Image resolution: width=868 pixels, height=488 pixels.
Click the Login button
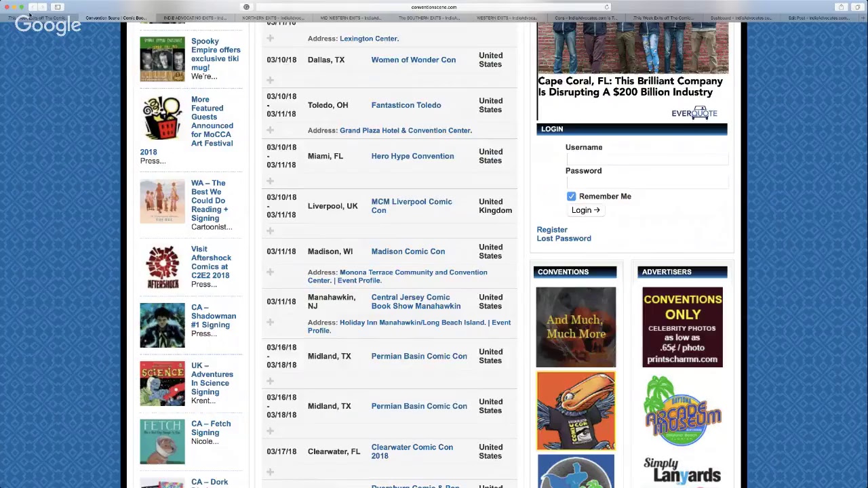coord(585,210)
